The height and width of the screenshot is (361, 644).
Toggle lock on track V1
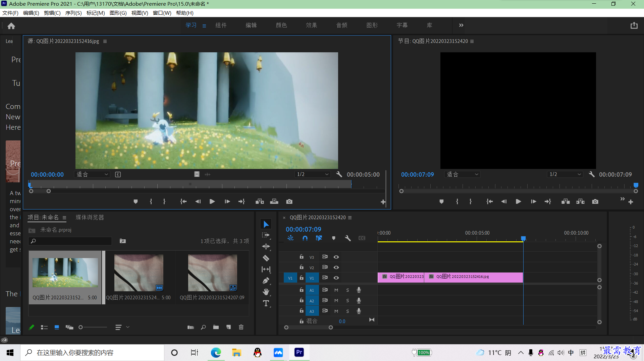point(302,278)
